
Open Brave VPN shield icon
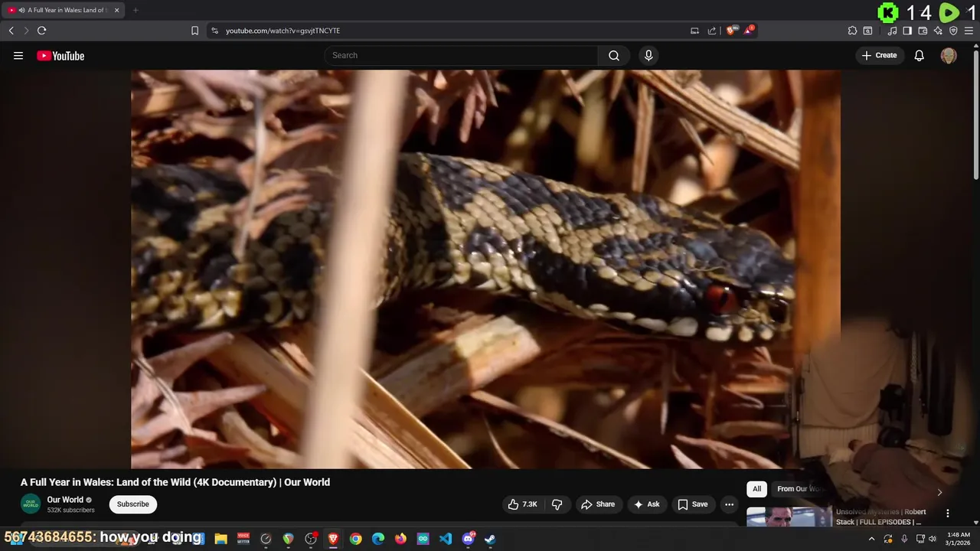click(x=953, y=31)
